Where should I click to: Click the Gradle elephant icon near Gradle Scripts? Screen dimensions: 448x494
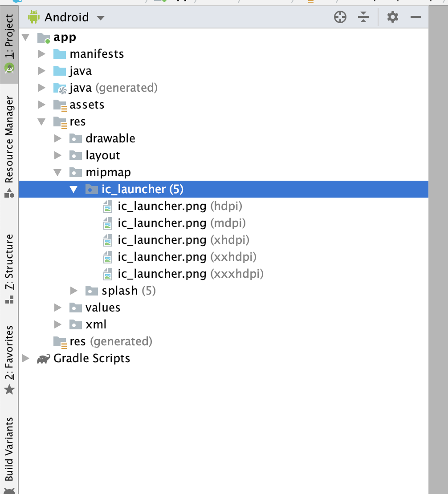(43, 358)
